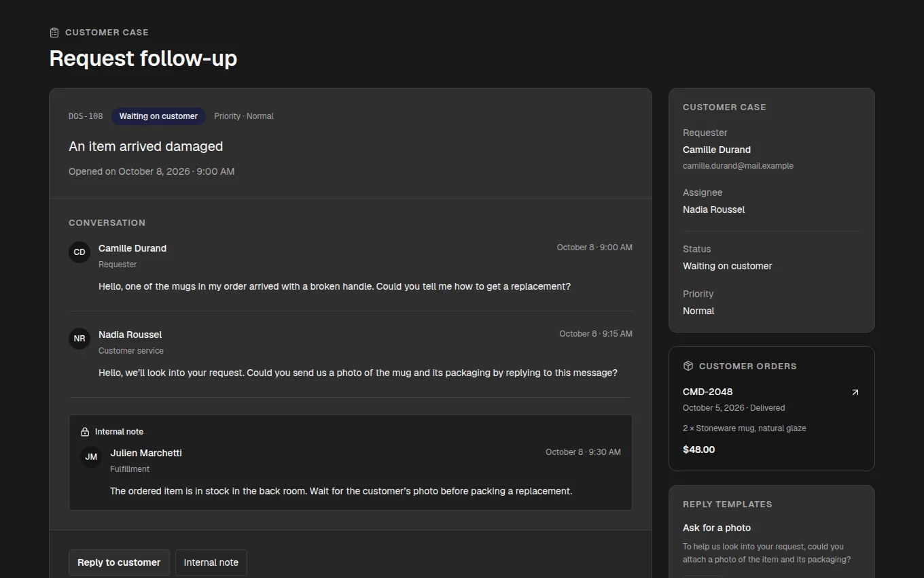Open order CMD-2048 via arrow icon
Viewport: 924px width, 578px height.
(855, 392)
